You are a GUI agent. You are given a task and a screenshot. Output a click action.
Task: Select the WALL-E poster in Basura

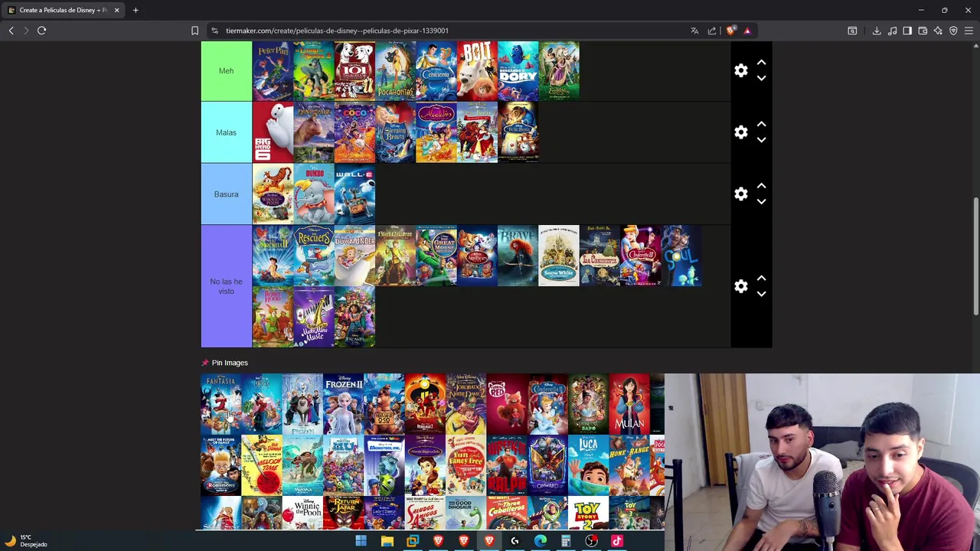[354, 194]
